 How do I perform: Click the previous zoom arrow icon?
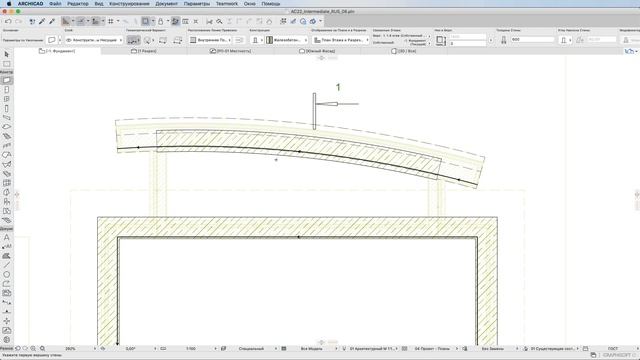tap(18, 349)
